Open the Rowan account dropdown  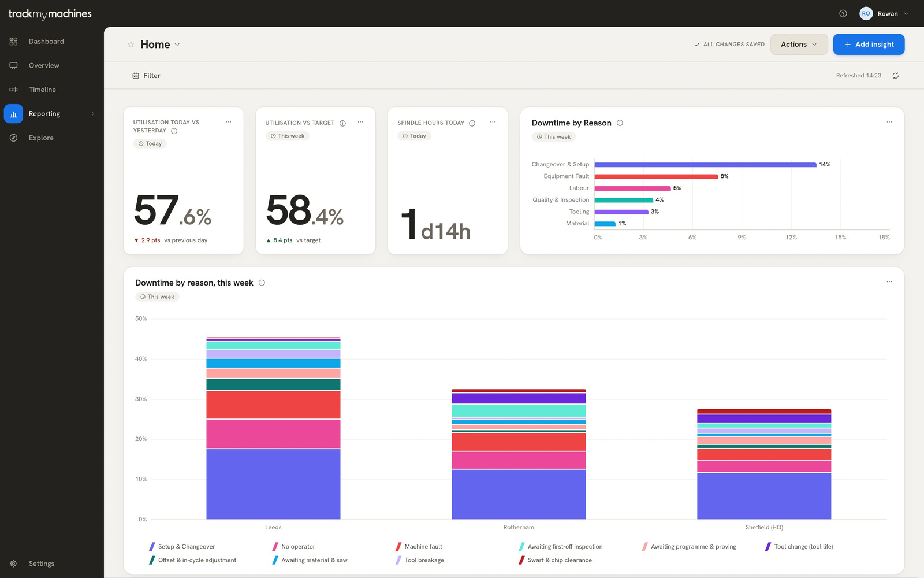[x=884, y=14]
